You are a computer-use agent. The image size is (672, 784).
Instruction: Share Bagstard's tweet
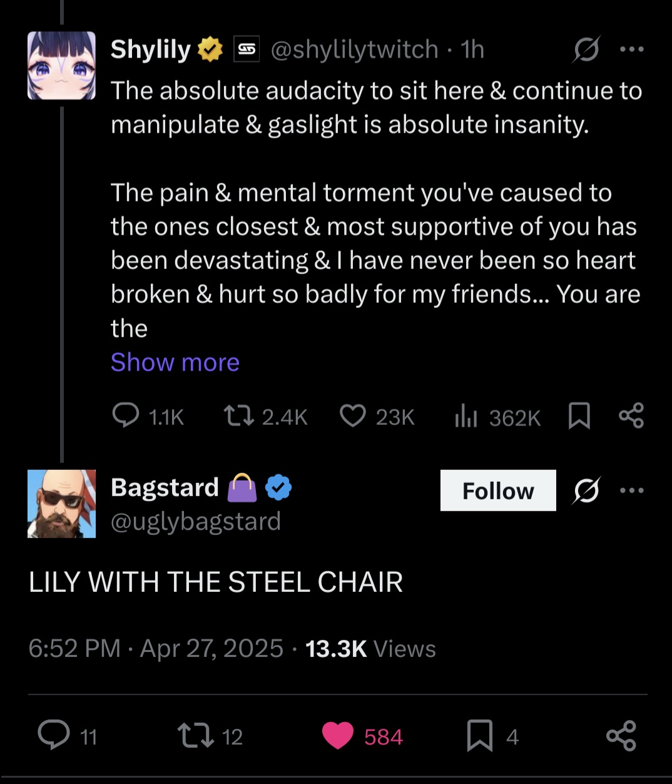[621, 735]
